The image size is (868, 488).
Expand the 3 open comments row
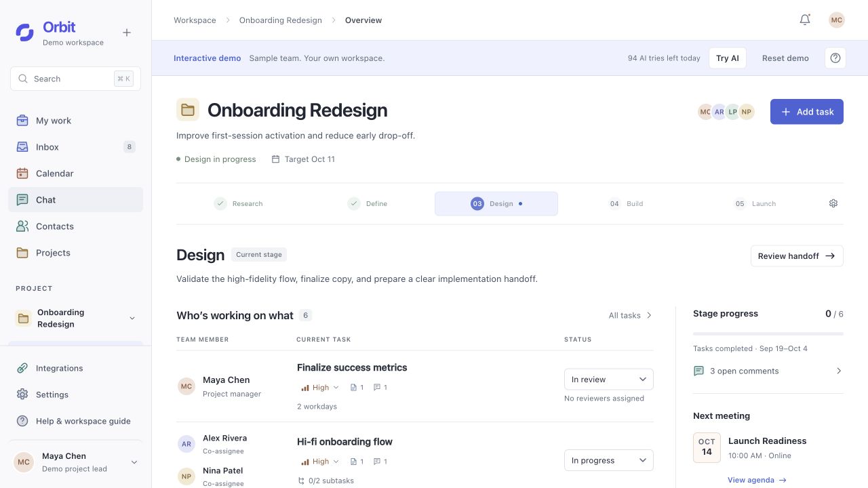point(768,371)
